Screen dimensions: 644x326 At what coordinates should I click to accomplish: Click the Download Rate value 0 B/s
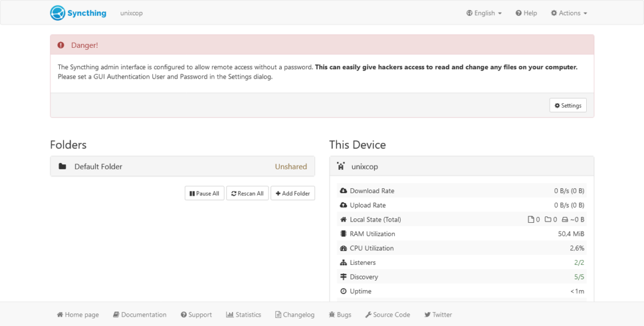pos(569,191)
